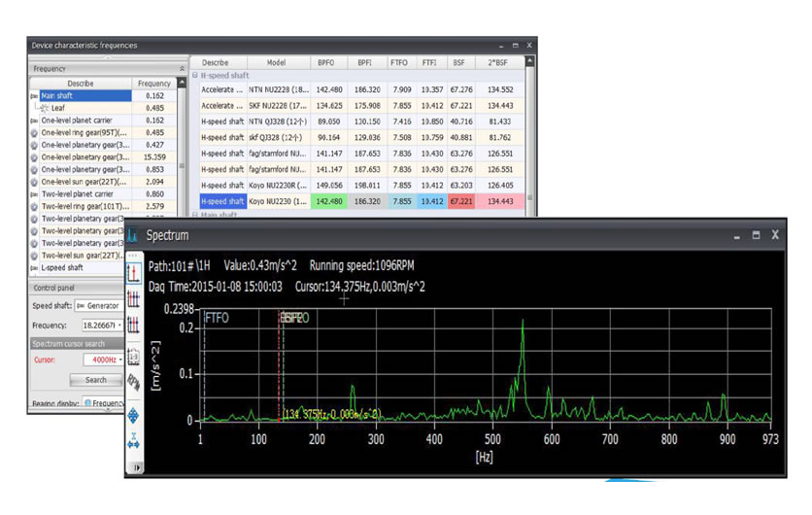
Task: Select the sideband cursor tool above the 1-3 icon
Action: 134,325
